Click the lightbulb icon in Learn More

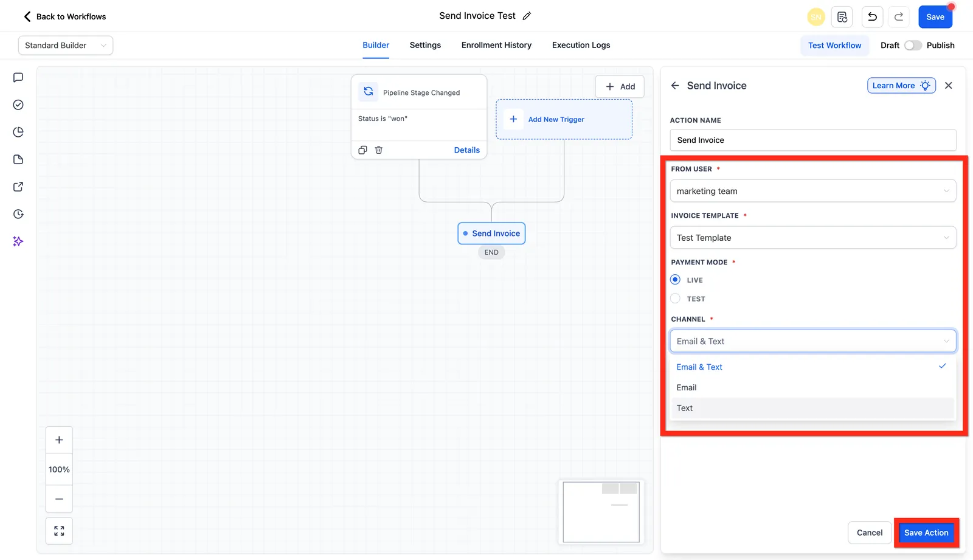pos(925,86)
